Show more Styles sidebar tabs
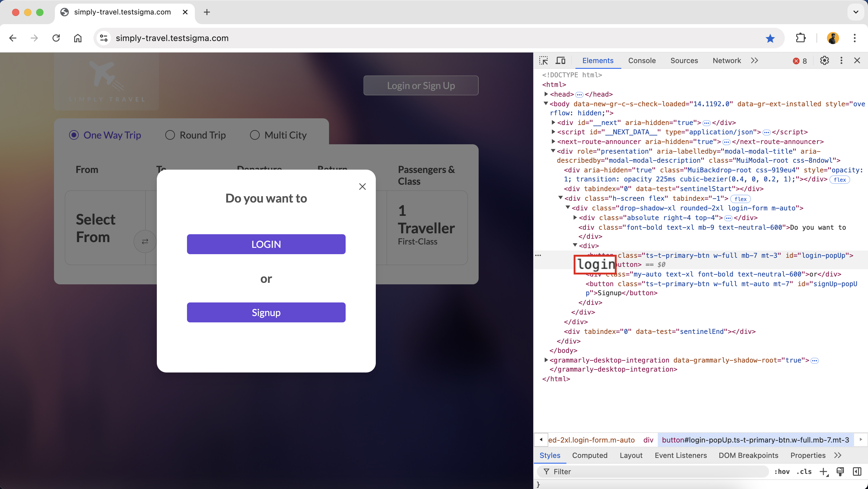This screenshot has width=868, height=489. (838, 455)
